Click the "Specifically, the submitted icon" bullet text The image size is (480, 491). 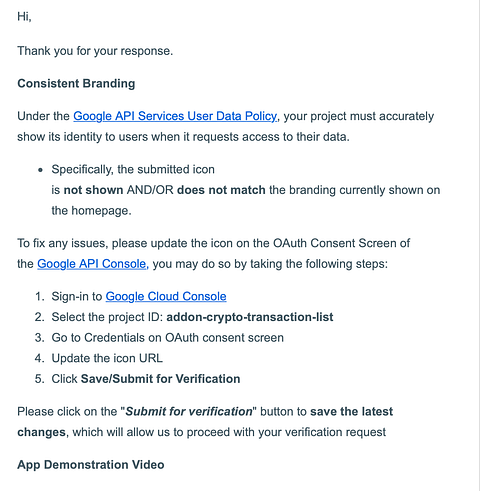click(133, 169)
